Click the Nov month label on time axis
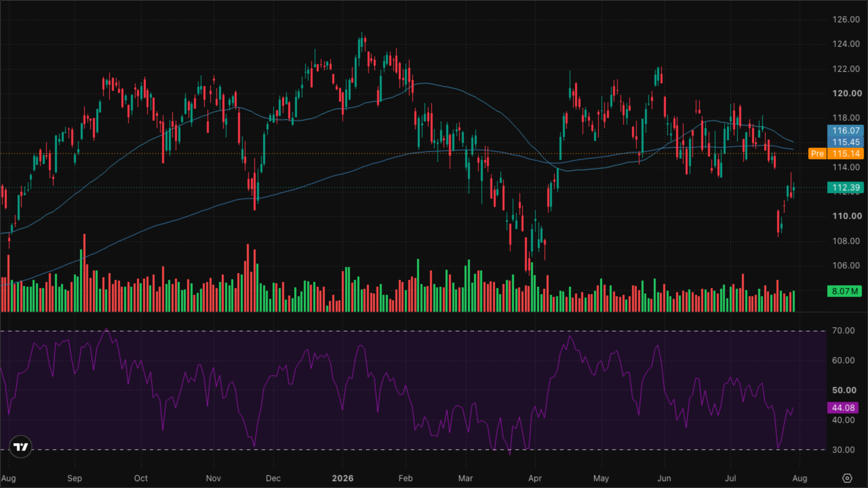Image resolution: width=868 pixels, height=488 pixels. click(x=213, y=478)
